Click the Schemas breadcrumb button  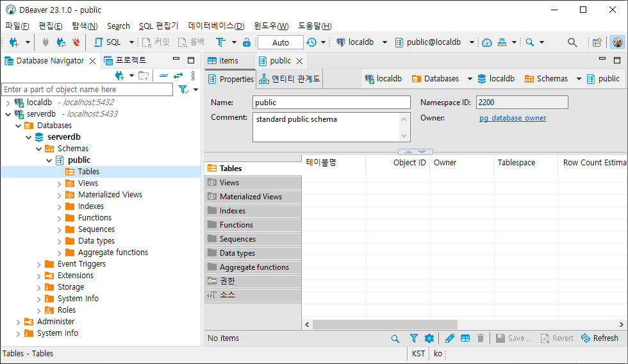tap(547, 78)
